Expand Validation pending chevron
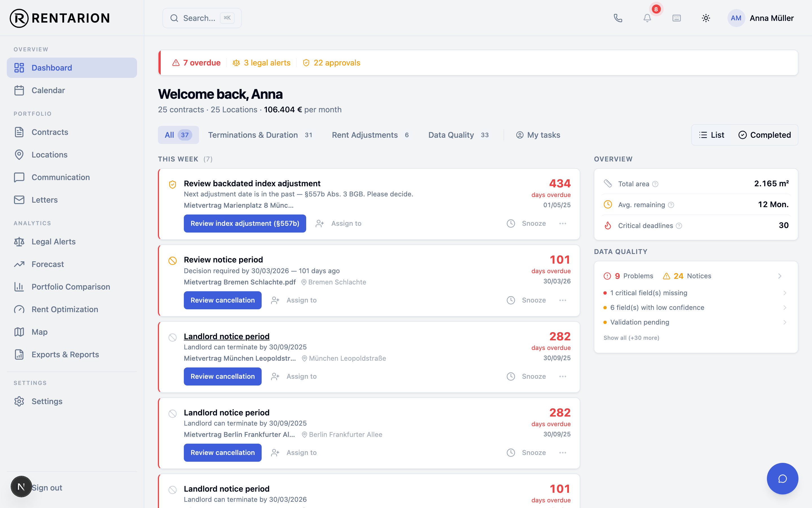The width and height of the screenshot is (812, 508). point(785,322)
